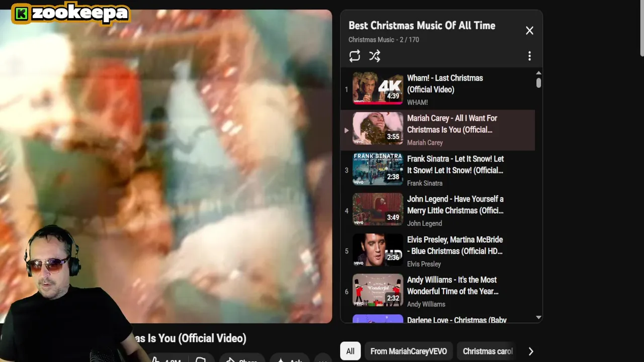
Task: Toggle shuffle playlist icon
Action: tap(375, 56)
